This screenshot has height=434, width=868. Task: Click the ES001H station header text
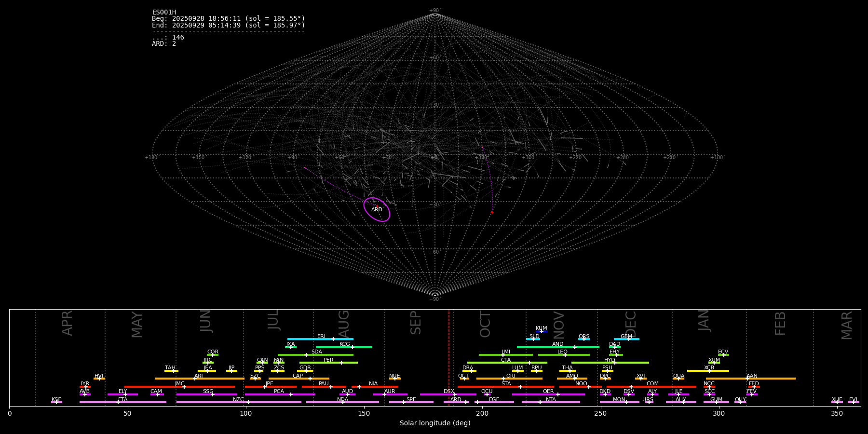click(x=164, y=12)
